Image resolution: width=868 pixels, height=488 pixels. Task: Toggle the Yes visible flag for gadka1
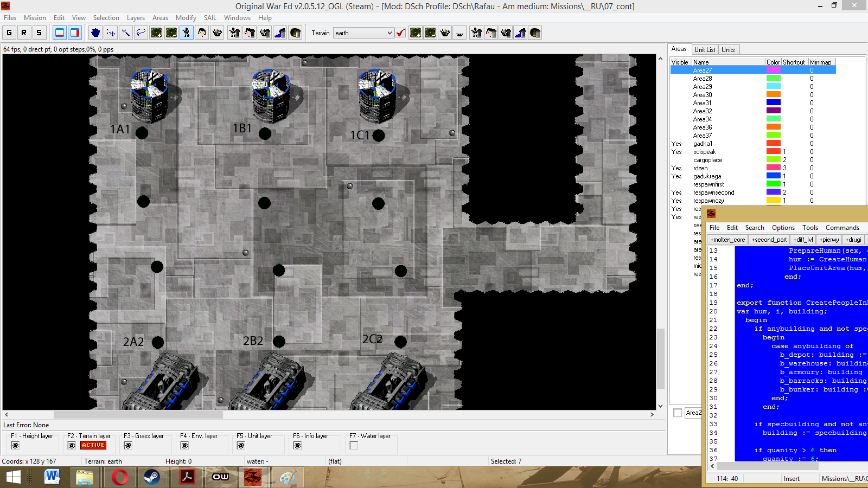[x=676, y=144]
